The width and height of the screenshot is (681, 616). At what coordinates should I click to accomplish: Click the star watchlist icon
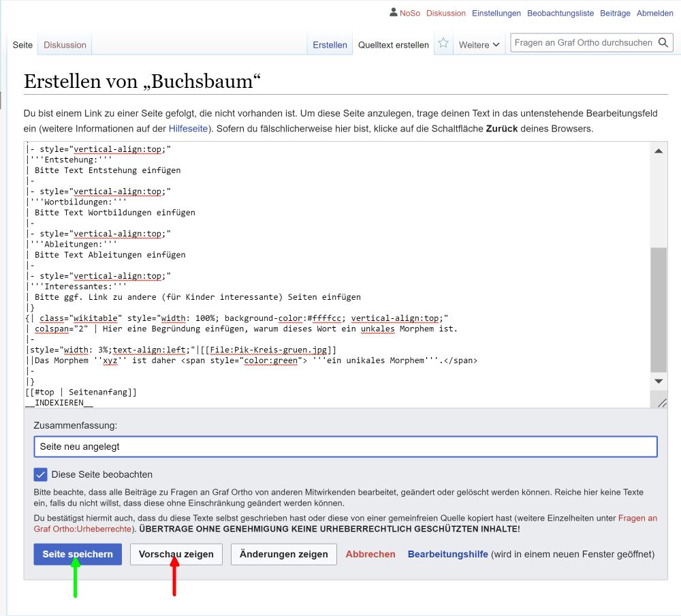pos(443,44)
